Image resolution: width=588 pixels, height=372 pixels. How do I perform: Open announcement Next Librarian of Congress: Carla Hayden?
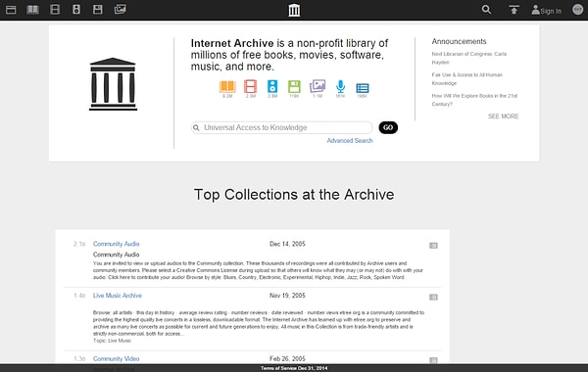(x=468, y=58)
